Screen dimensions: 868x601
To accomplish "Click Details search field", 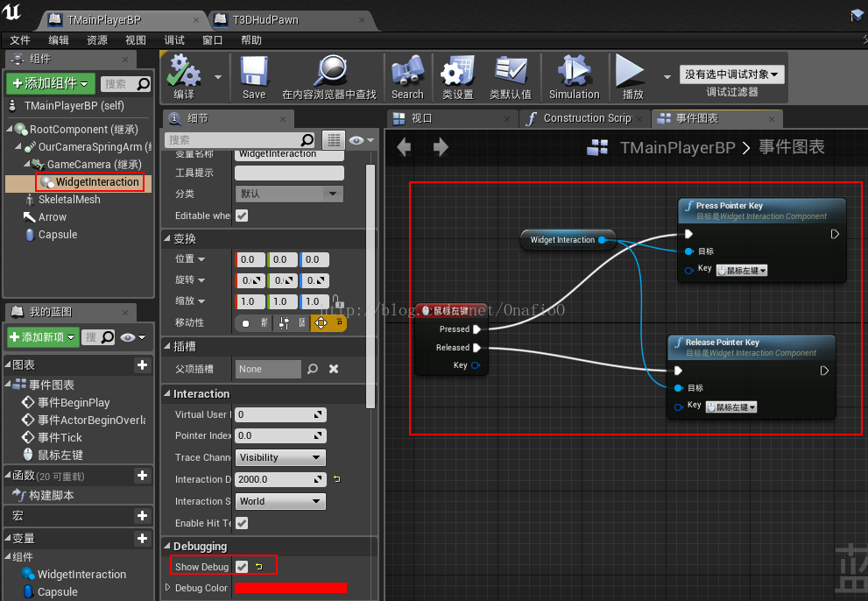I will pyautogui.click(x=240, y=140).
